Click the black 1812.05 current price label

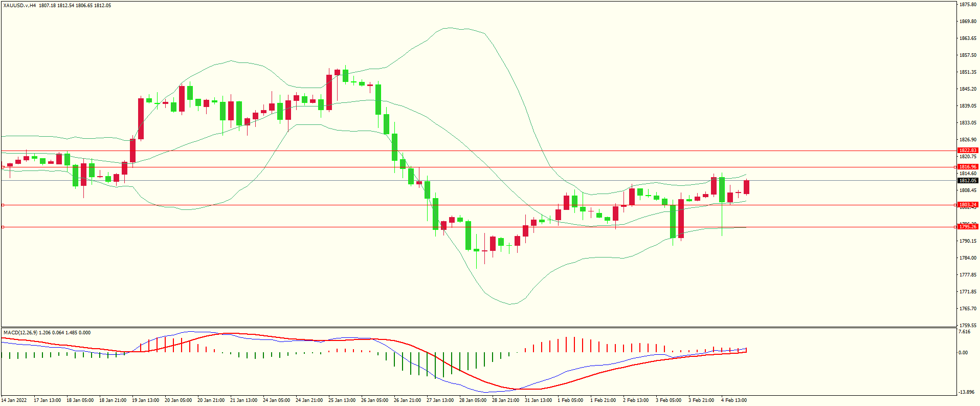967,180
